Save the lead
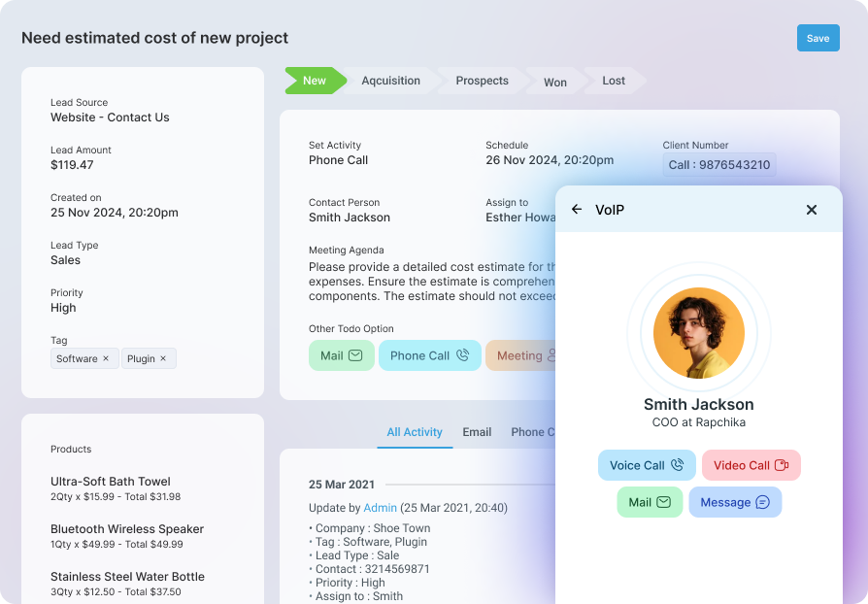The height and width of the screenshot is (604, 868). pos(818,38)
